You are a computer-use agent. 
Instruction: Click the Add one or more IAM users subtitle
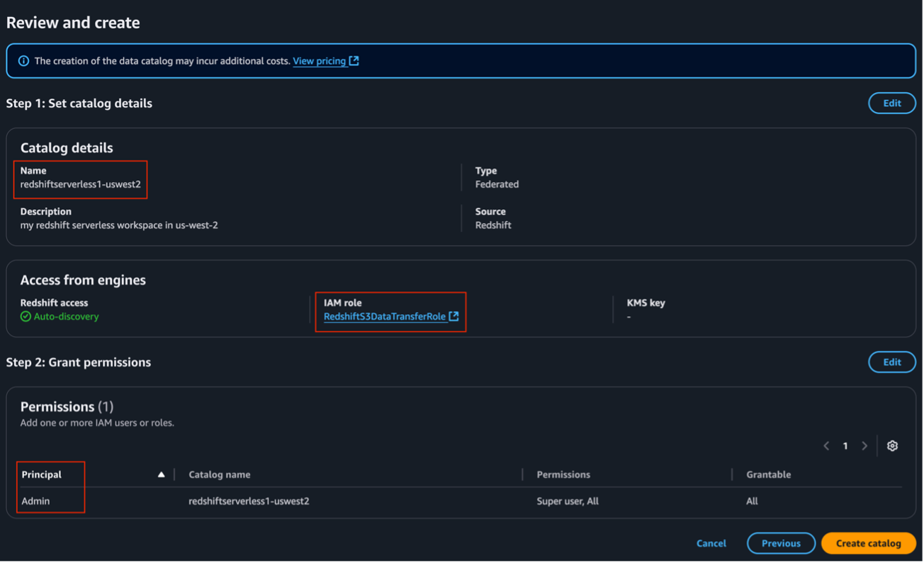click(x=97, y=423)
